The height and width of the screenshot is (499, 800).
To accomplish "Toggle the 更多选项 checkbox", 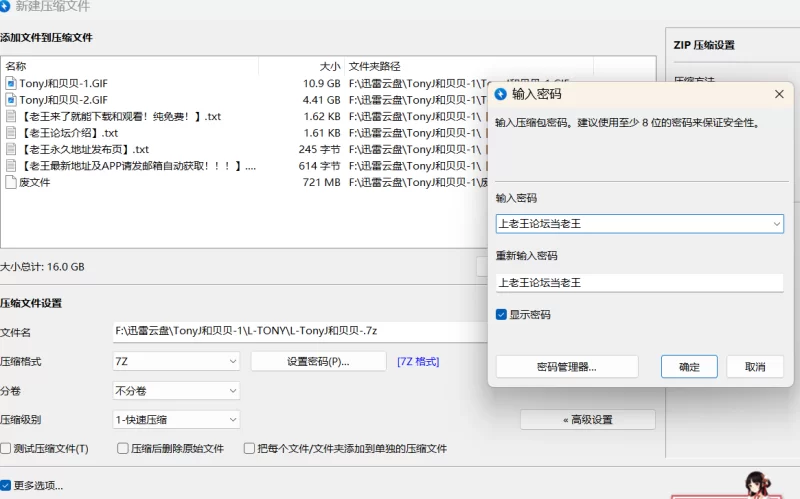I will tap(6, 485).
